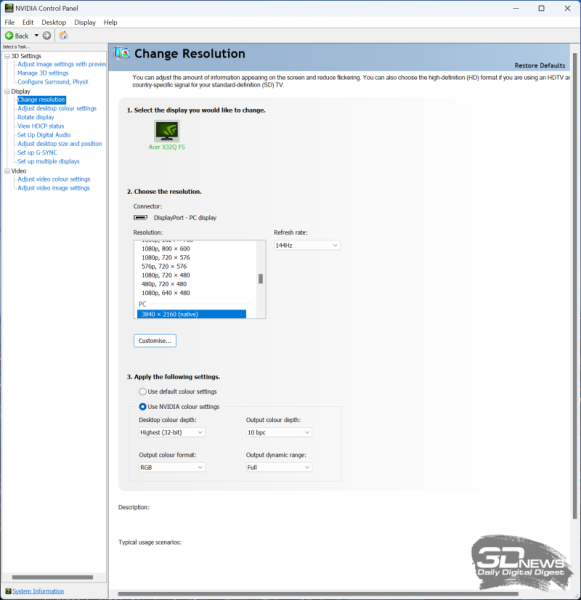581x600 pixels.
Task: Select the Acer X32Q FS monitor icon
Action: tap(167, 131)
